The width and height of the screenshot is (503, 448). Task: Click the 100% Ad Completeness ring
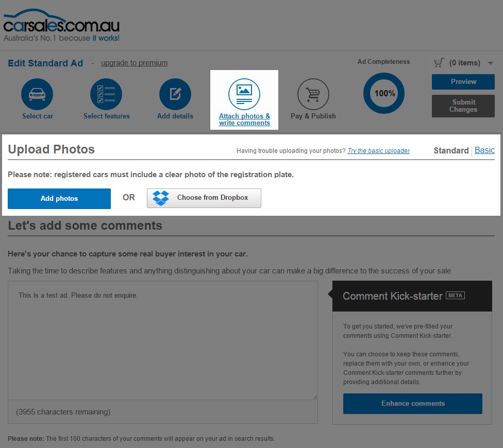click(x=384, y=93)
